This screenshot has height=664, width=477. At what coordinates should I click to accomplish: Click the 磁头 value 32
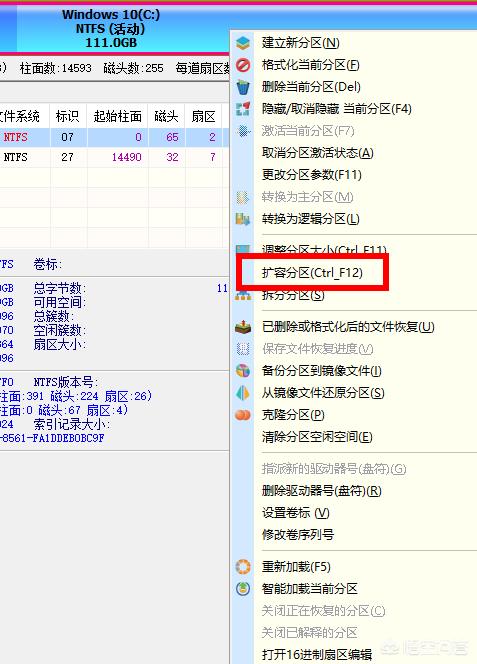[172, 157]
